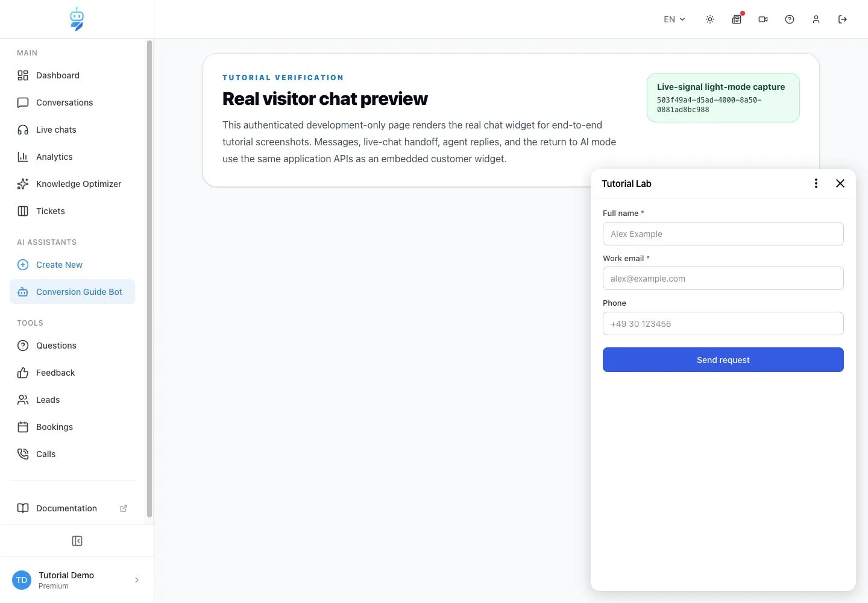The image size is (868, 603).
Task: Open the Leads tool
Action: (72, 400)
